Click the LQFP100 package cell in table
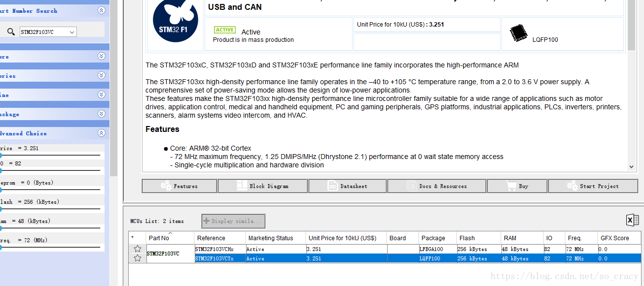The height and width of the screenshot is (286, 644). 437,258
